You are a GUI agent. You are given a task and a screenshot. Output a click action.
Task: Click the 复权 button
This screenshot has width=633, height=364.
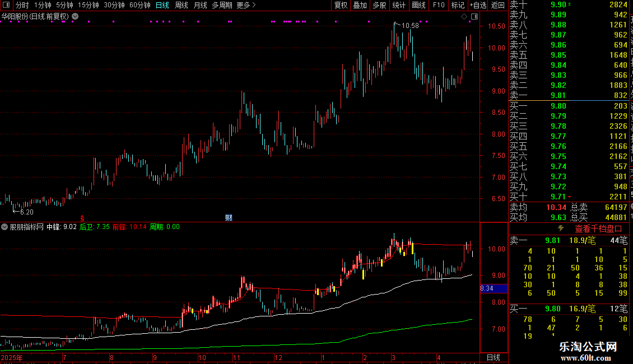[x=341, y=5]
